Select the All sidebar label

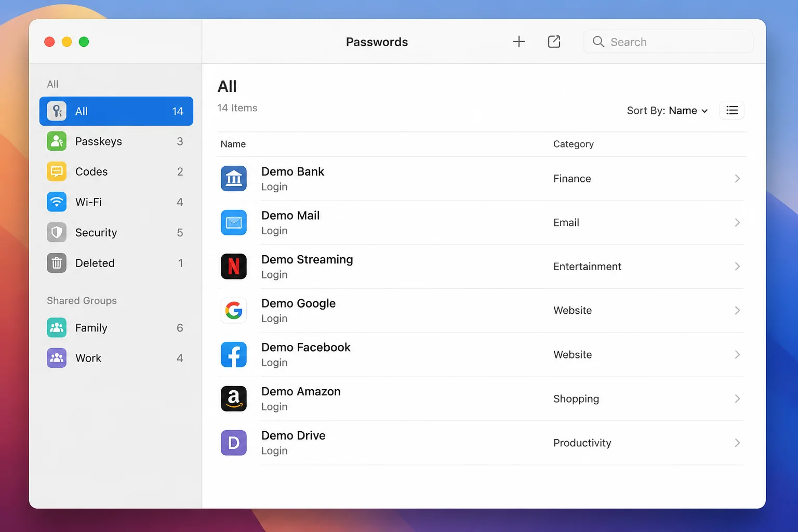click(x=82, y=111)
